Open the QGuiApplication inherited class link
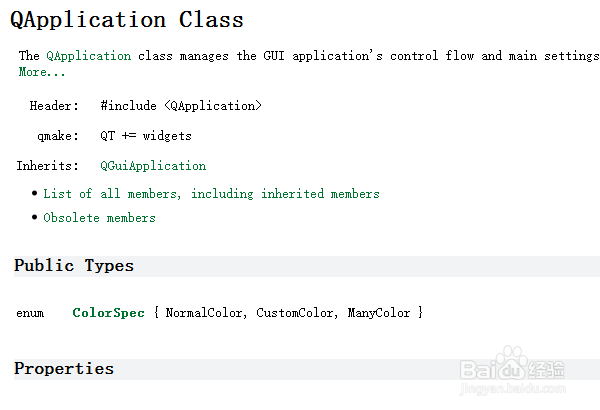Screen dimensions: 600x410 pyautogui.click(x=153, y=166)
